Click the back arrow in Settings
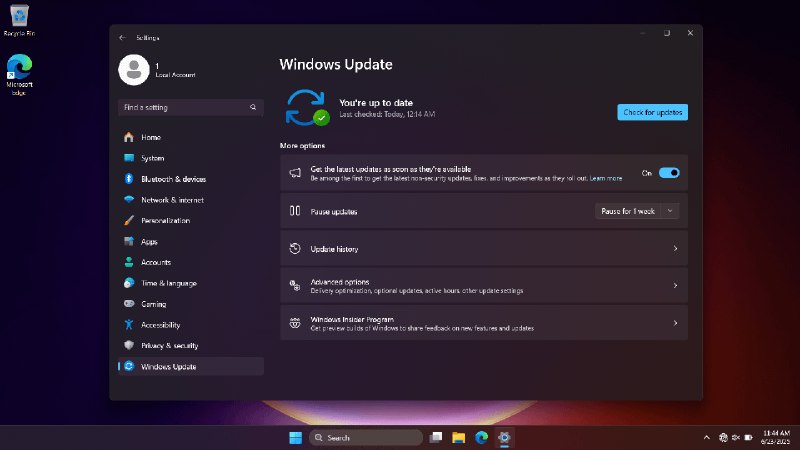This screenshot has width=800, height=450. pos(122,38)
